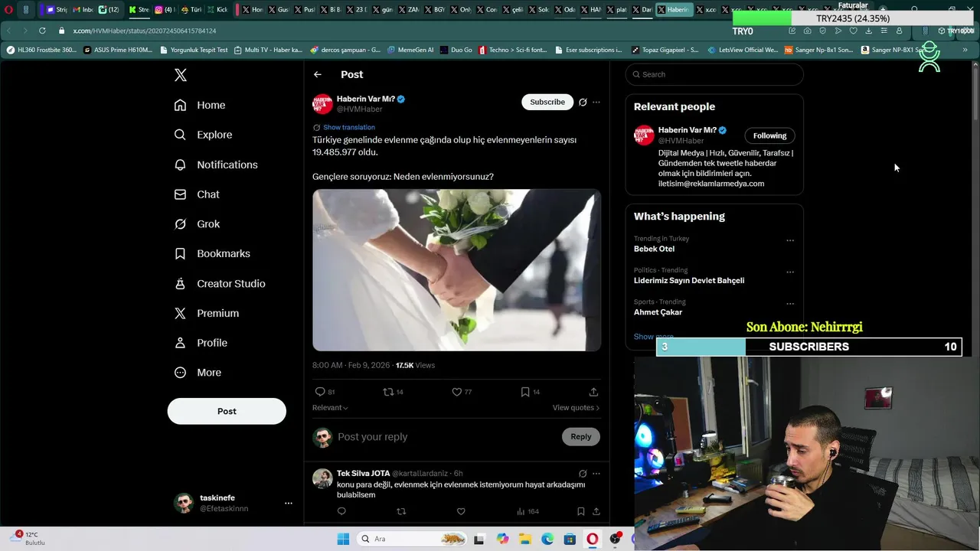Viewport: 980px width, 551px height.
Task: Like Tek Silva JOTA comment
Action: (x=461, y=511)
